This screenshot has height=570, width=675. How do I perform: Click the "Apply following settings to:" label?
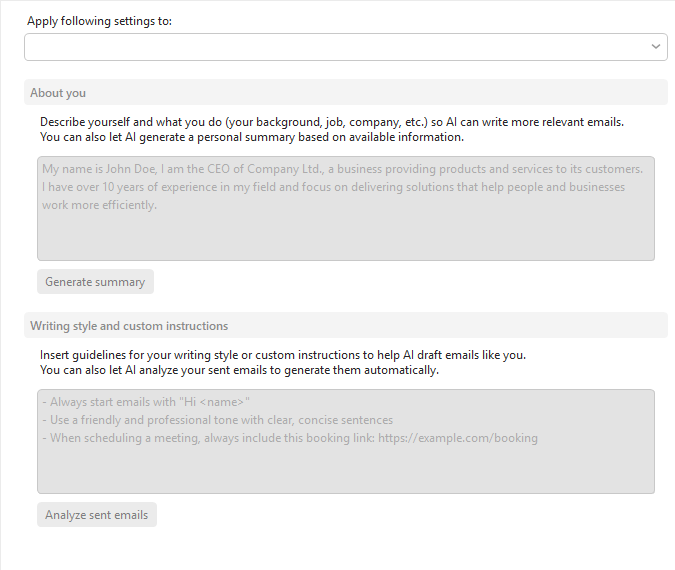coord(99,21)
